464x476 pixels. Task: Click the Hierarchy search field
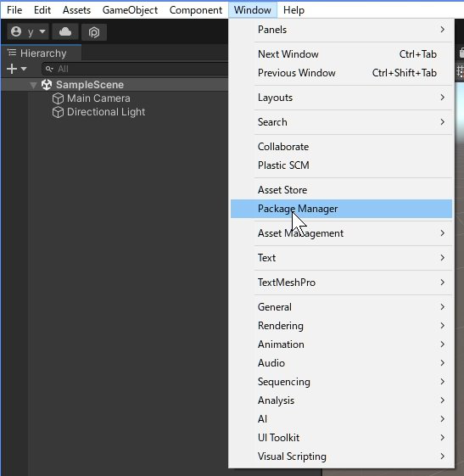point(135,69)
